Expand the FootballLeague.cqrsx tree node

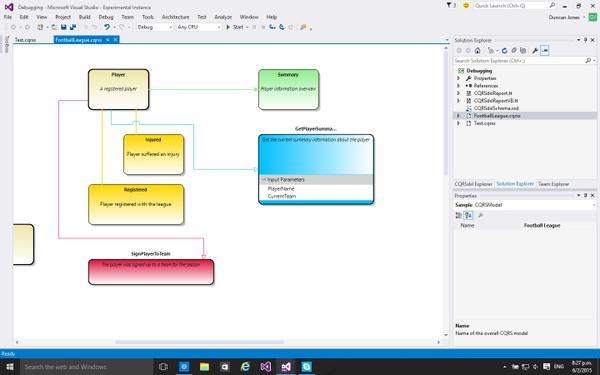pyautogui.click(x=458, y=116)
